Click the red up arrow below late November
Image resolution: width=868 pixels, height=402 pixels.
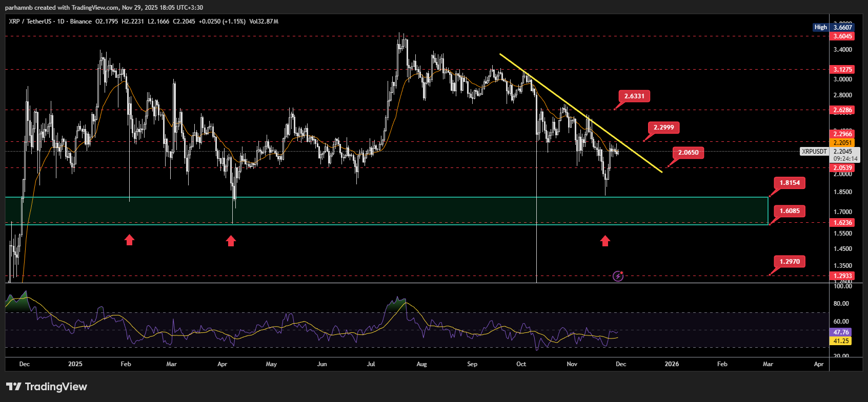[x=605, y=241]
